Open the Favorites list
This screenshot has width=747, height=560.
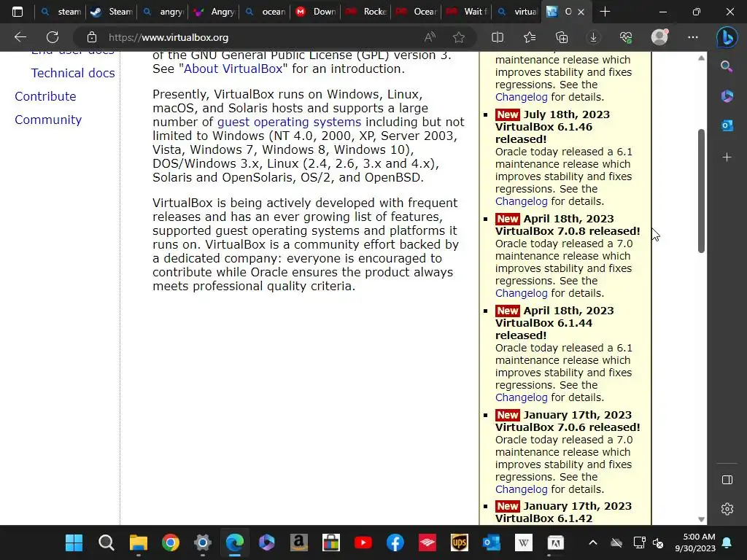(530, 37)
